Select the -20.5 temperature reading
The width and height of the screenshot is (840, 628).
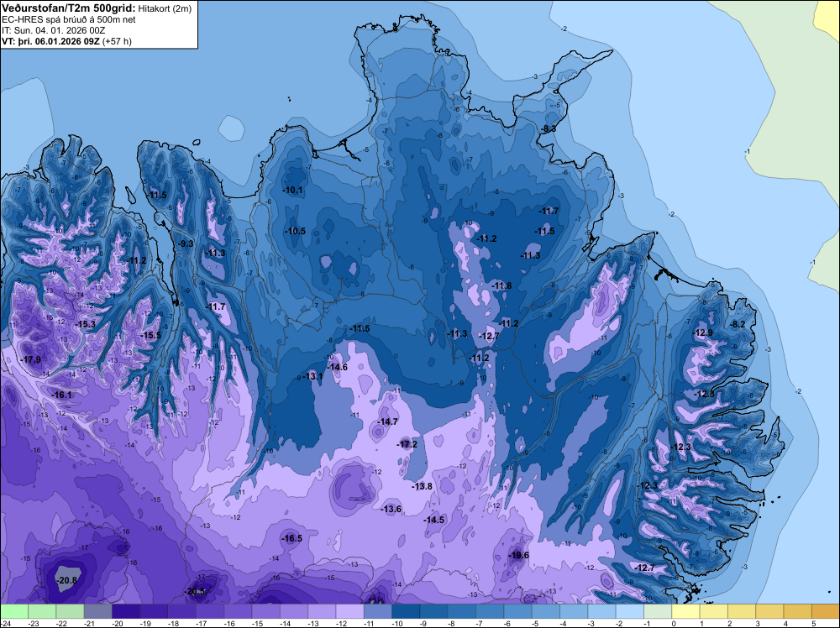pos(195,592)
